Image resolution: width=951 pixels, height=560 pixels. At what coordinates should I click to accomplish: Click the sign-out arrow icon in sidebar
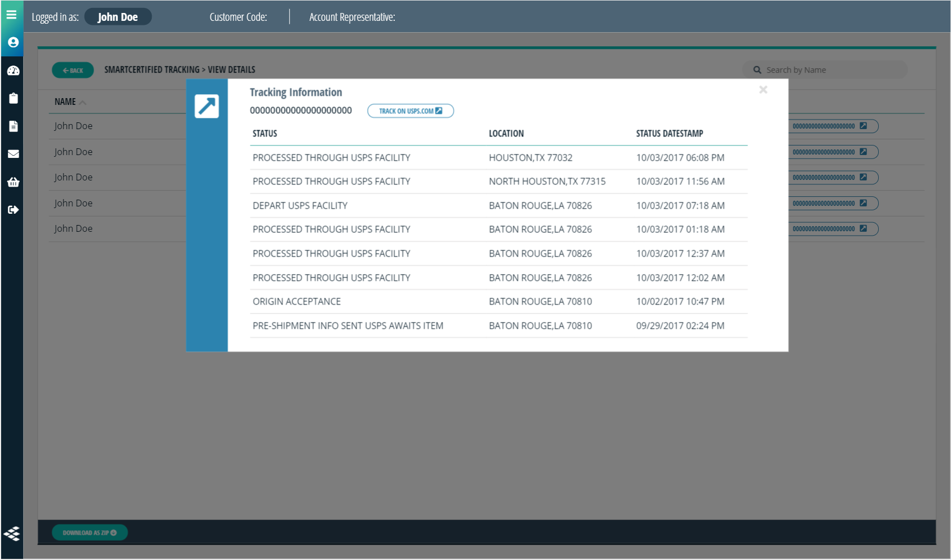pos(14,210)
